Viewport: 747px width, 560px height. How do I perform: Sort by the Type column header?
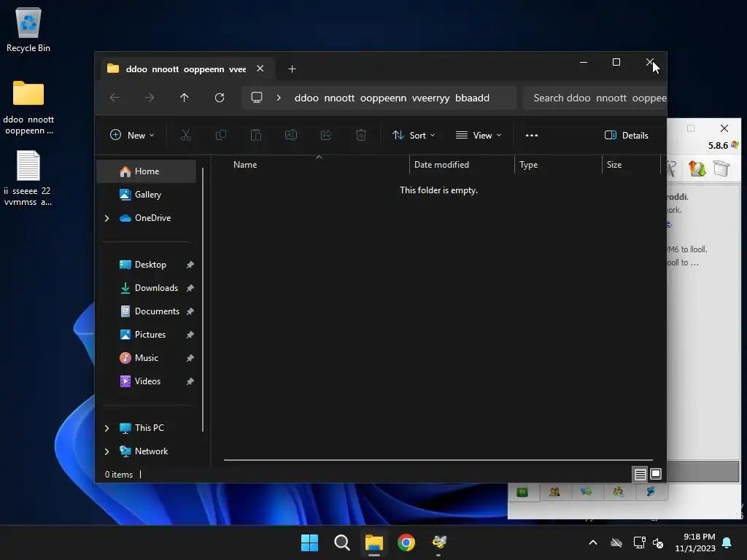558,165
